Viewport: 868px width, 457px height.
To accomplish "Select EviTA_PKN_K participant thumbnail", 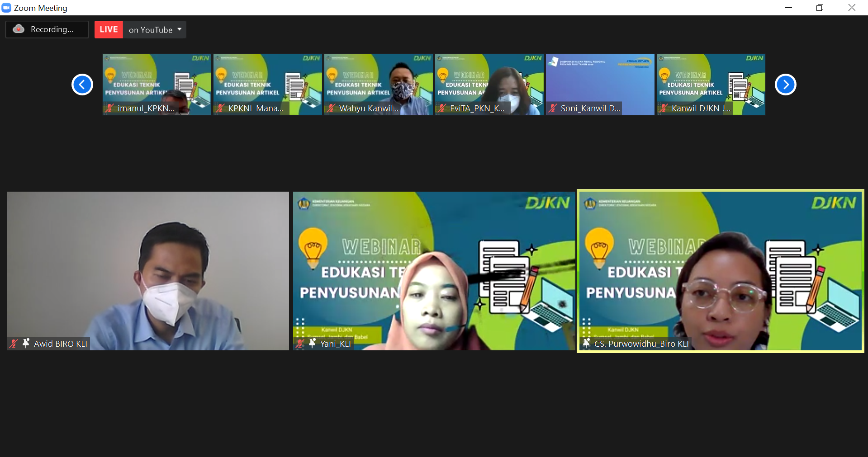I will point(489,84).
